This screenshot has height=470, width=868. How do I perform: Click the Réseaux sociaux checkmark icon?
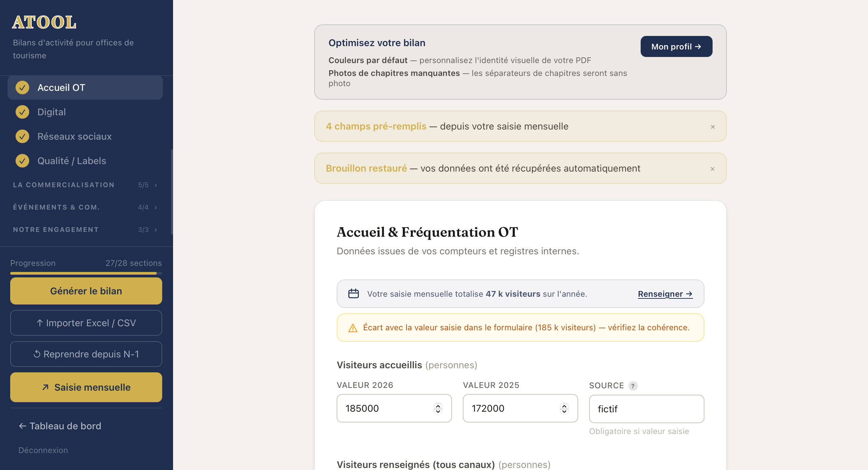point(22,136)
